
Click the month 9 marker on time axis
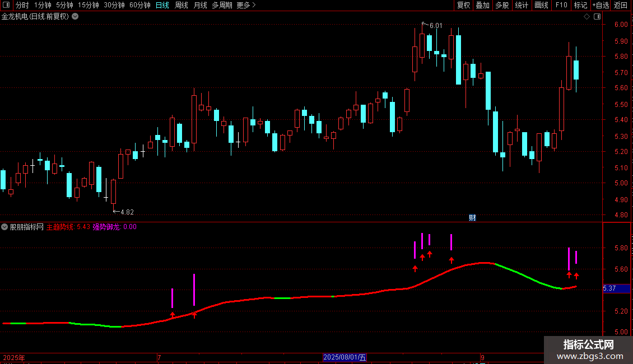tap(482, 357)
